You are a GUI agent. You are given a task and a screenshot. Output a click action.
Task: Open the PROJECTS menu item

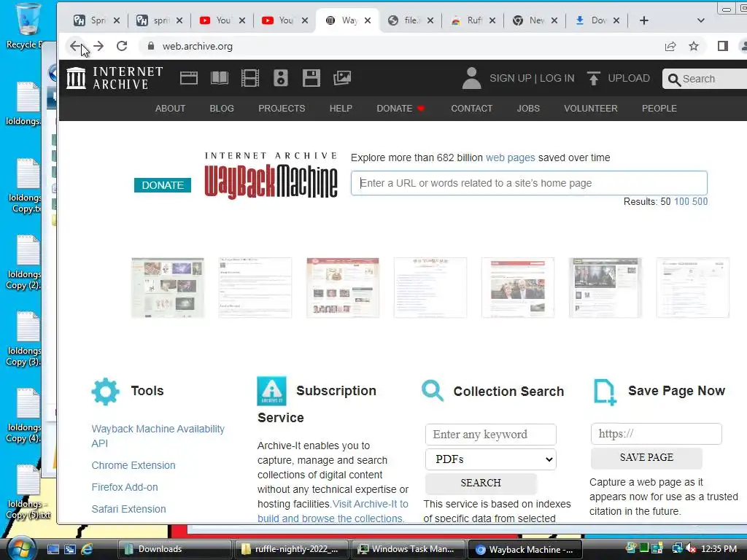(x=282, y=109)
